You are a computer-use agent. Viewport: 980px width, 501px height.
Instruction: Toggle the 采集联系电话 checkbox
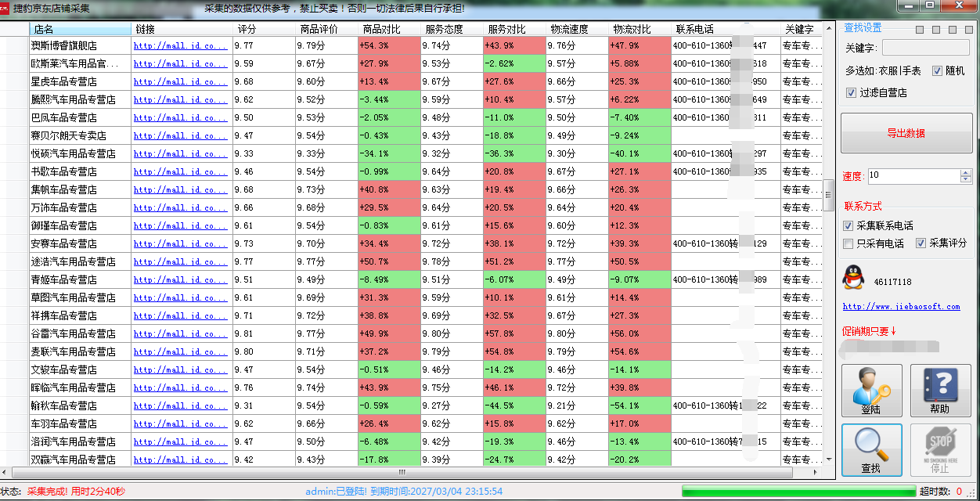pos(848,225)
